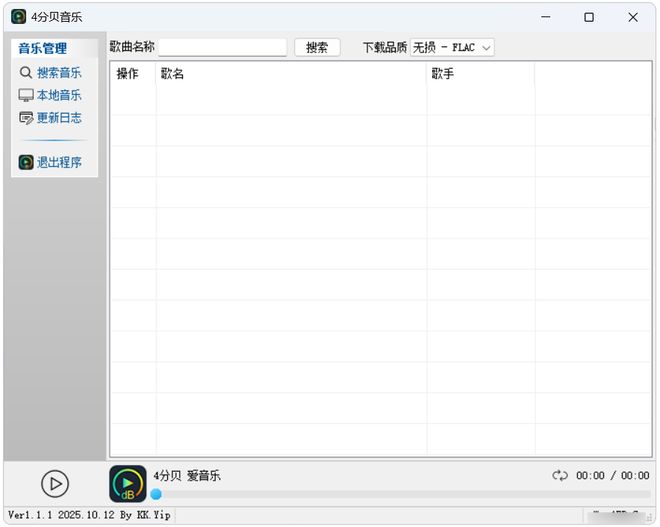Open the 下载品质 quality dropdown
The image size is (660, 527).
click(452, 48)
